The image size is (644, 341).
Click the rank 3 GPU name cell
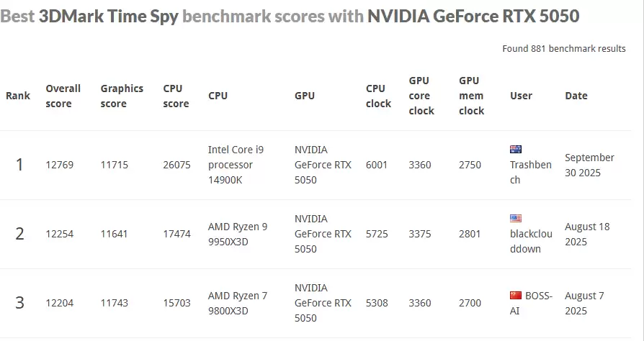pyautogui.click(x=323, y=303)
